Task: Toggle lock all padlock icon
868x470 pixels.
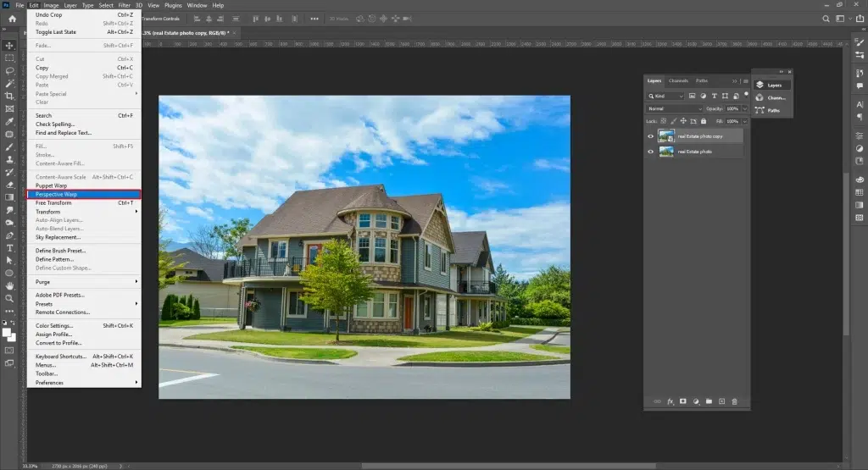Action: (x=704, y=121)
